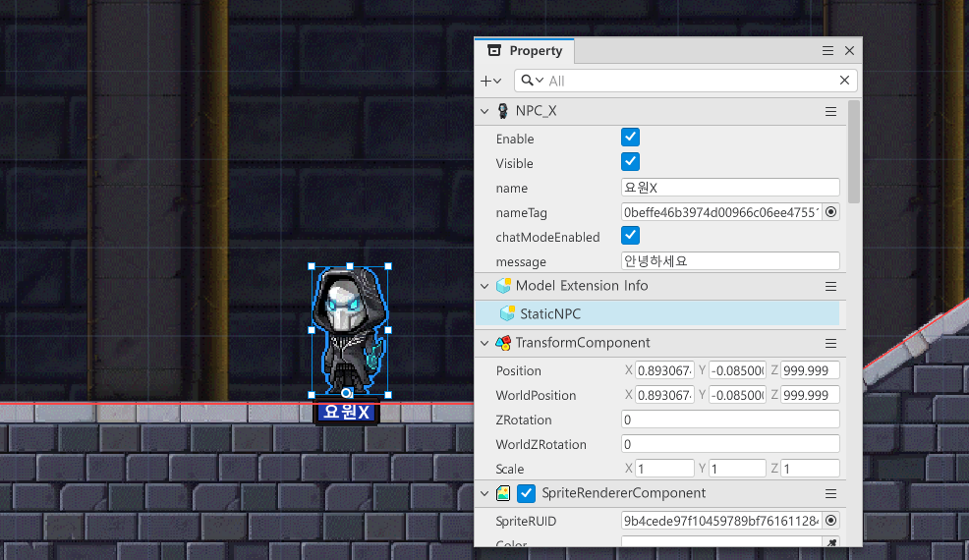Collapse the SpriteRendererComponent section

tap(484, 493)
